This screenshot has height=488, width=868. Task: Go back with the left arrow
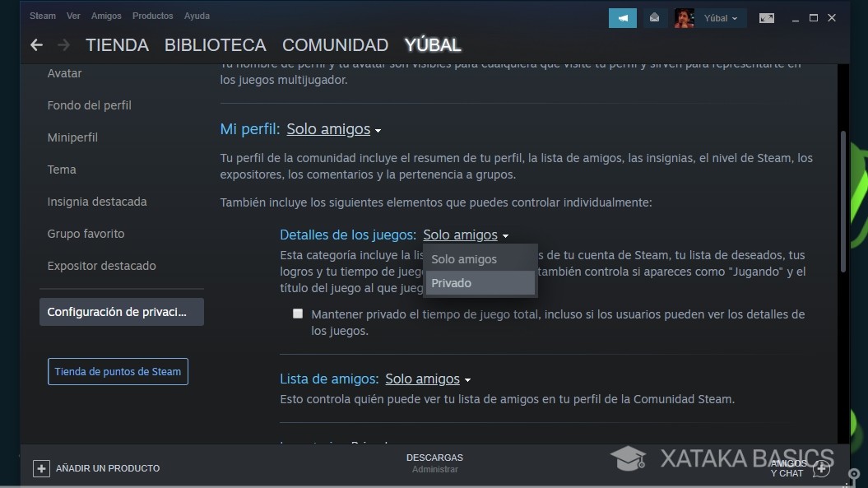(36, 45)
